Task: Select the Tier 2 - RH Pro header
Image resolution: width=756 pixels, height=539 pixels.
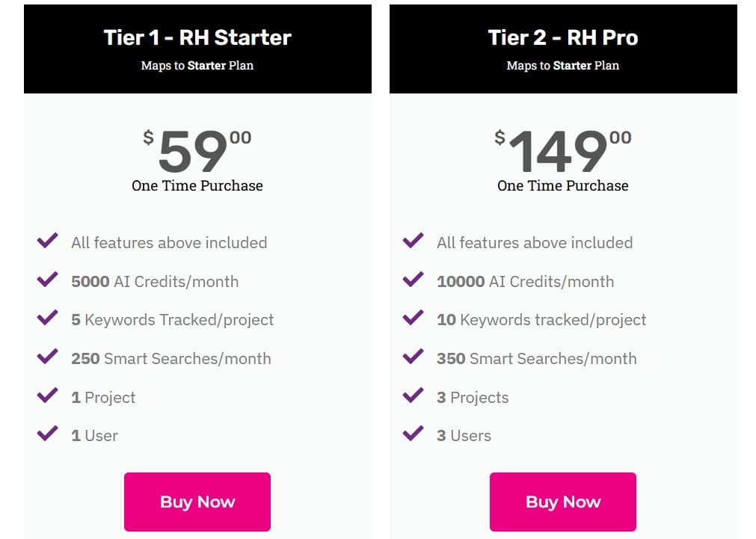Action: click(x=562, y=37)
